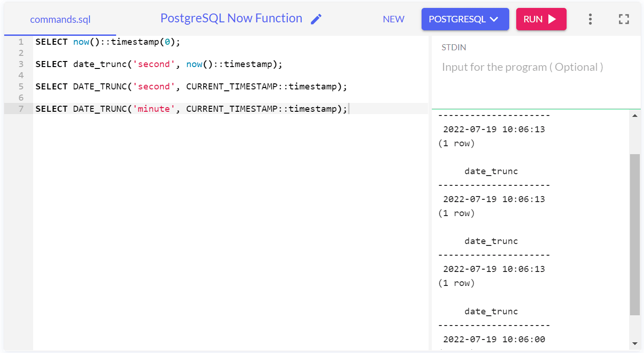Click the output panel scrollbar thumb
This screenshot has width=644, height=353.
coord(635,233)
